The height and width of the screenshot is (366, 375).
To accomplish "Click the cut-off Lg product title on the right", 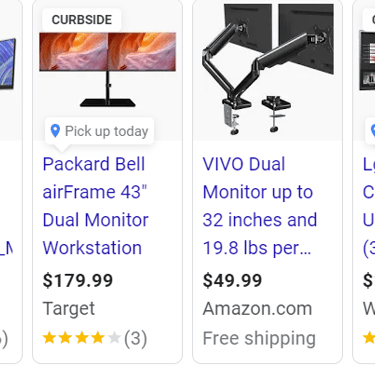I will point(369,206).
